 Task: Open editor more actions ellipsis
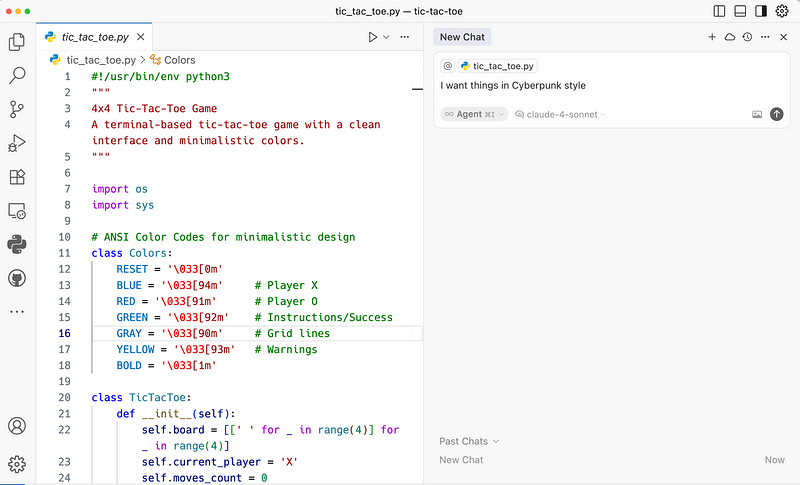point(405,37)
